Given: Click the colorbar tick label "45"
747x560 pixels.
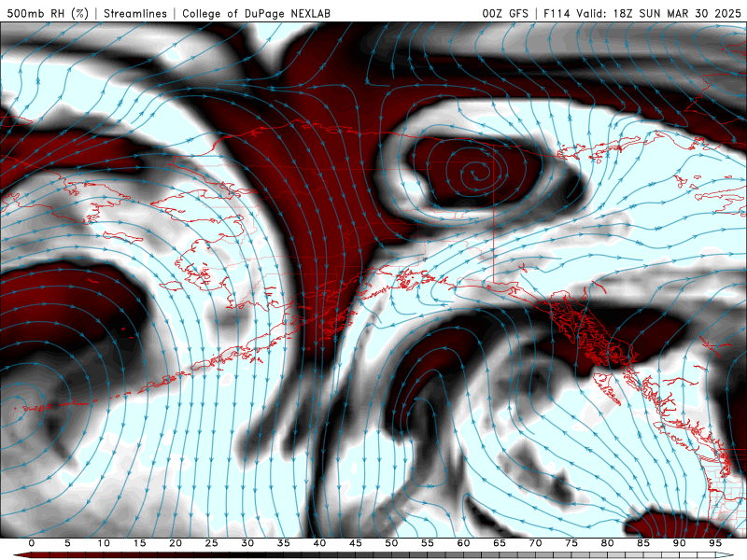Looking at the screenshot, I should point(356,543).
